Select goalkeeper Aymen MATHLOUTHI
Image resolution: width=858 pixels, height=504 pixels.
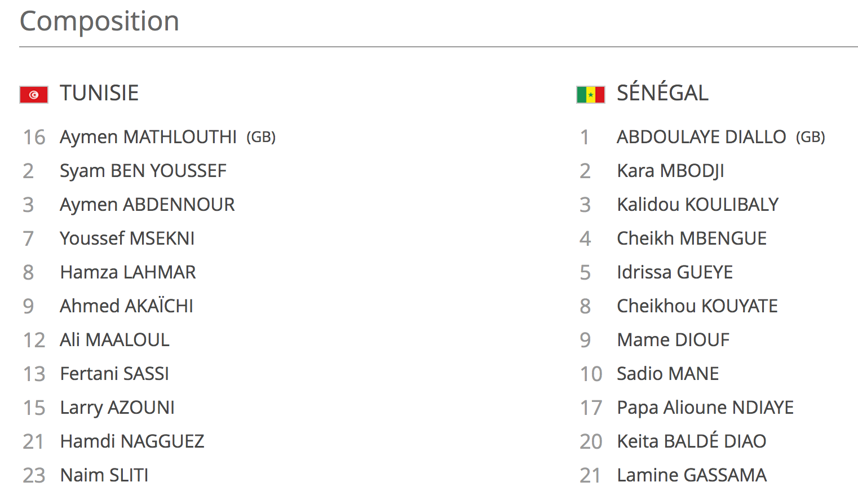[x=148, y=137]
